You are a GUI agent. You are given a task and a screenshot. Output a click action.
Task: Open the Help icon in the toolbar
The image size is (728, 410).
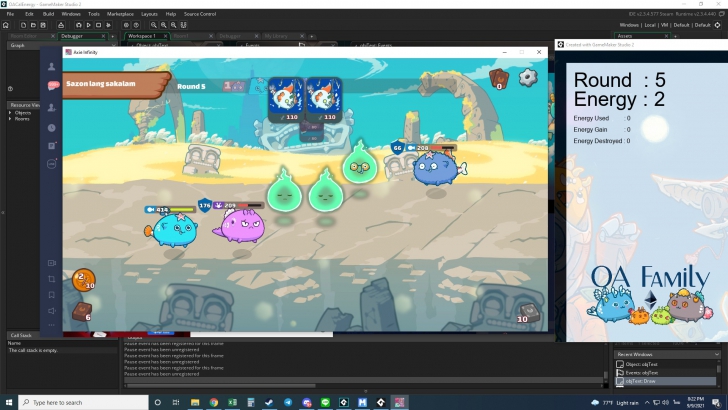(x=136, y=25)
